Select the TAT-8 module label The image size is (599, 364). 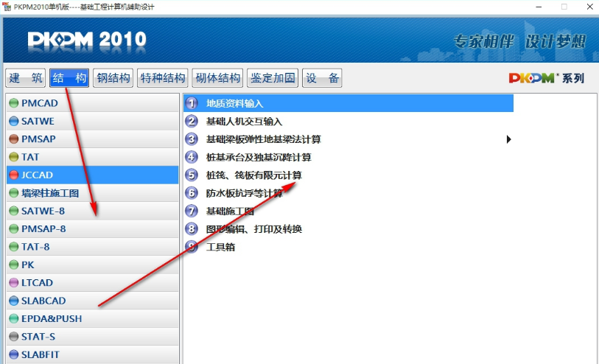[35, 247]
